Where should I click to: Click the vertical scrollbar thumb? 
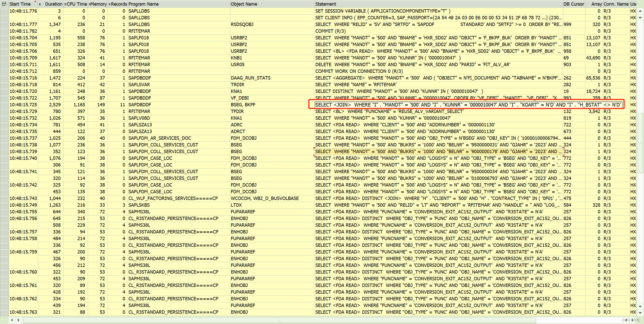tap(640, 143)
